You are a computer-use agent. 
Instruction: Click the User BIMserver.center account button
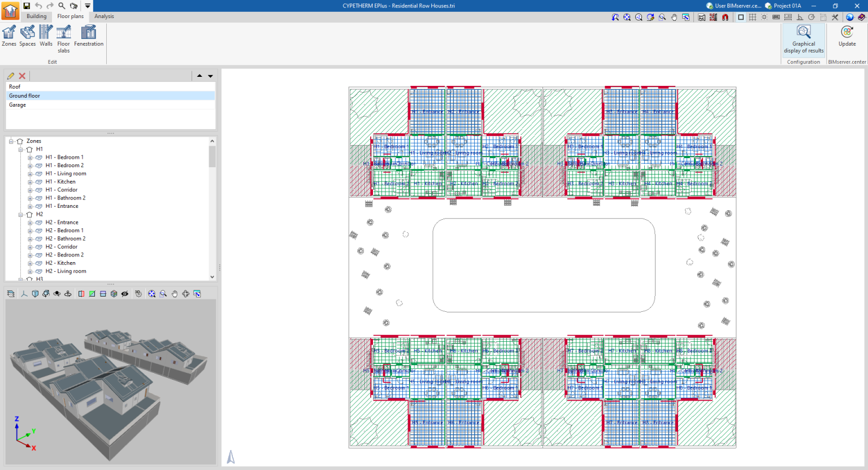pos(734,6)
